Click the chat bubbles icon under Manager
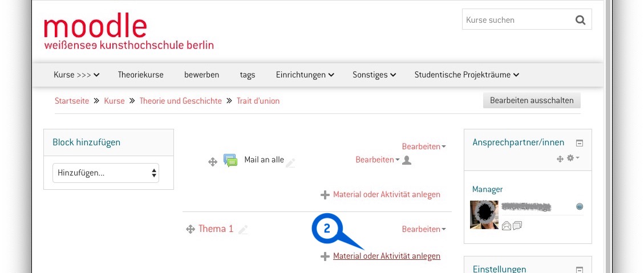The image size is (644, 273). click(x=517, y=225)
